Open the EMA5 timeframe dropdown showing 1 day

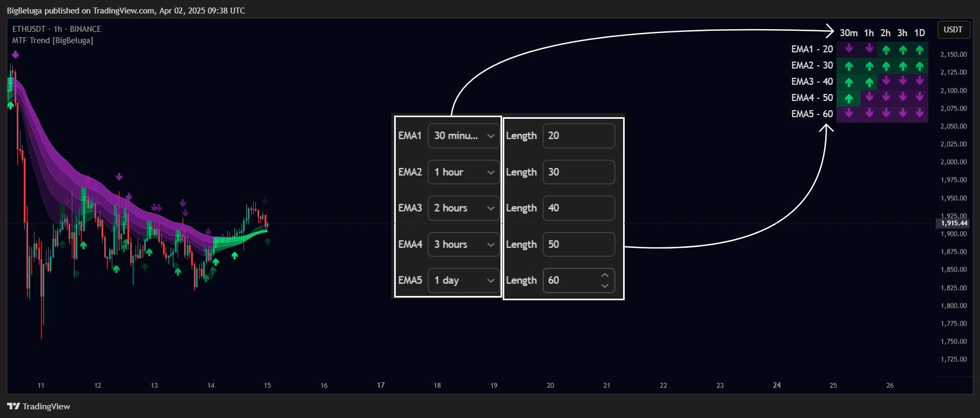(x=463, y=280)
